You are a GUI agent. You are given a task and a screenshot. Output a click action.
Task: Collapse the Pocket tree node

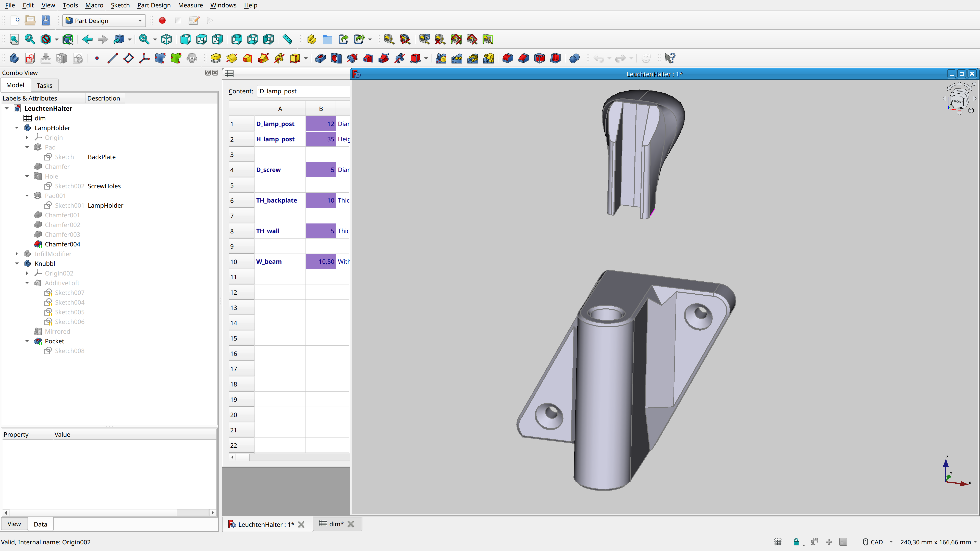click(x=27, y=341)
